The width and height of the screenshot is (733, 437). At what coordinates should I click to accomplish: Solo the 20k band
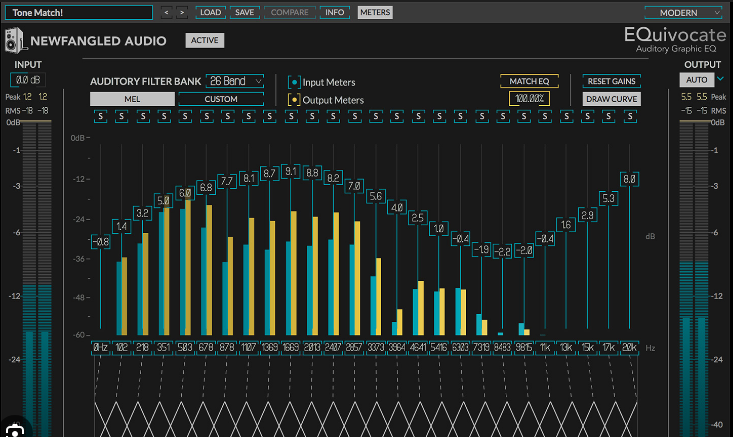(x=630, y=116)
